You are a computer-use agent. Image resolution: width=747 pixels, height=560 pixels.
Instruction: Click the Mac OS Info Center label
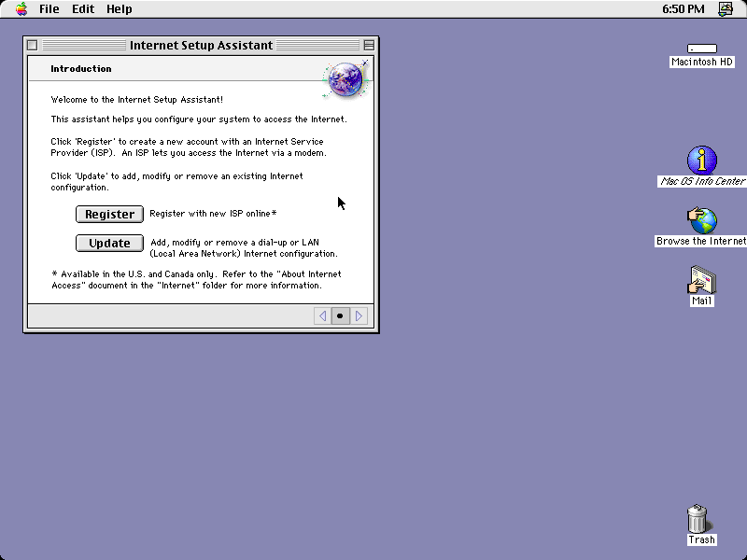(702, 181)
